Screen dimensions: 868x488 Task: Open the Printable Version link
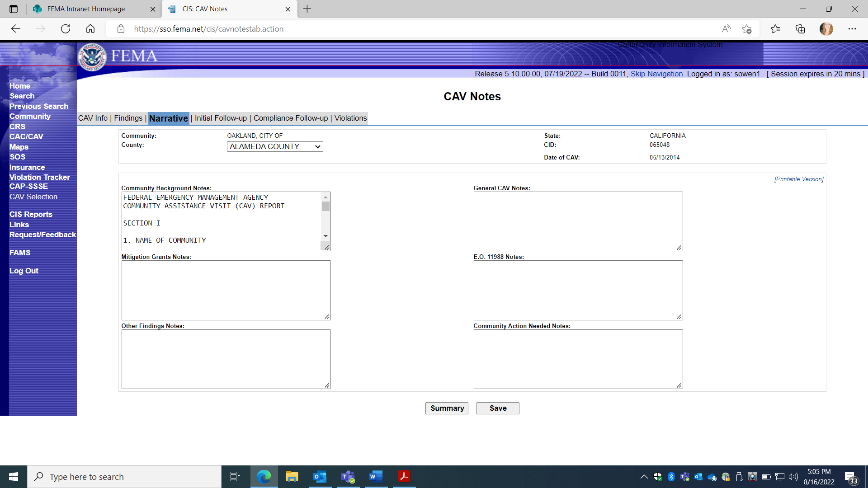click(799, 179)
